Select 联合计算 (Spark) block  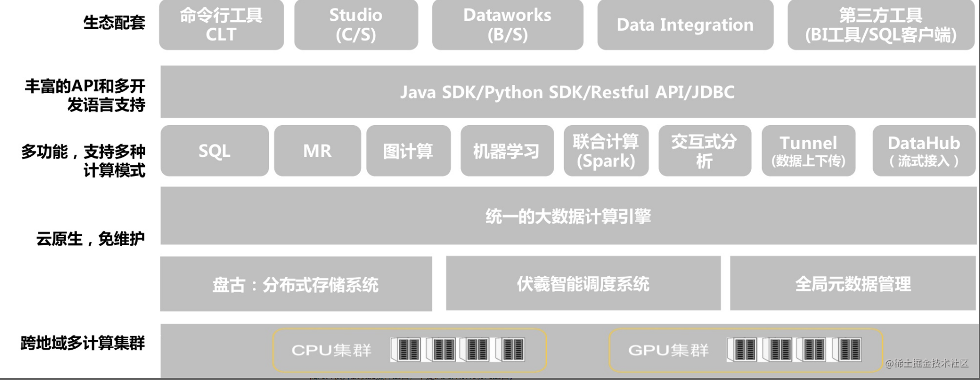pos(606,151)
